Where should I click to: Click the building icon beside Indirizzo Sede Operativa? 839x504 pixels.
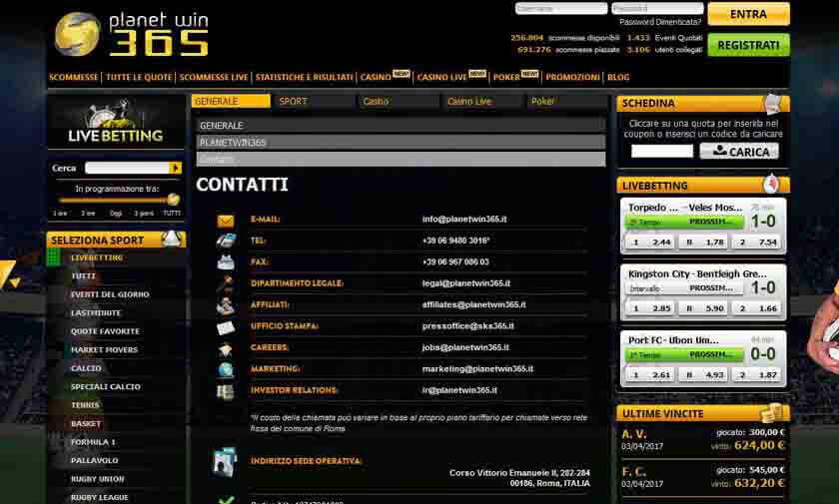225,462
